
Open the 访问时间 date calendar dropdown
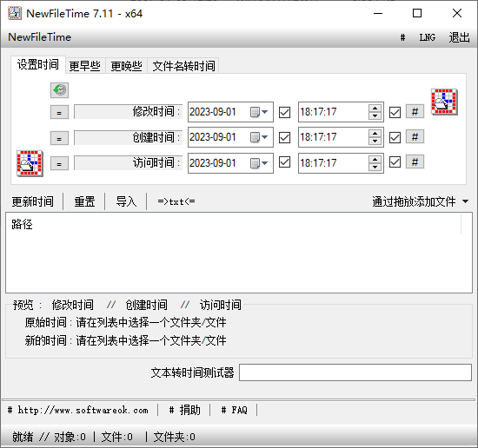(x=260, y=163)
